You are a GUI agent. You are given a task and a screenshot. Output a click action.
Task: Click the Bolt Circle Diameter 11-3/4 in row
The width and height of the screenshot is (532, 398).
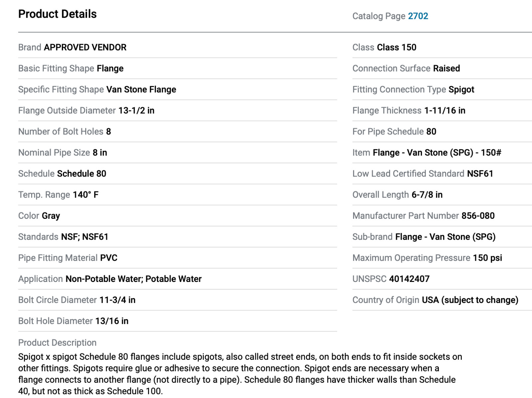click(178, 300)
